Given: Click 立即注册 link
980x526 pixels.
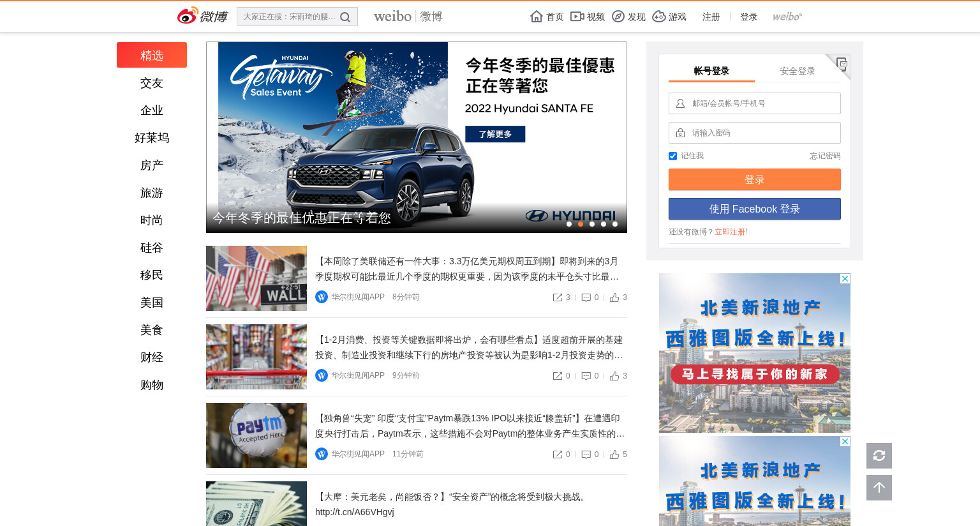Looking at the screenshot, I should (731, 232).
